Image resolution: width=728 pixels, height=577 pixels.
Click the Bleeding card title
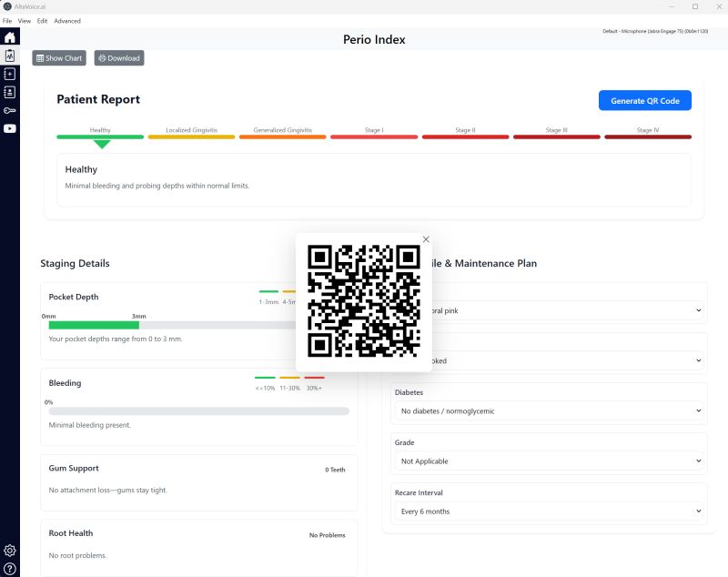[x=65, y=383]
